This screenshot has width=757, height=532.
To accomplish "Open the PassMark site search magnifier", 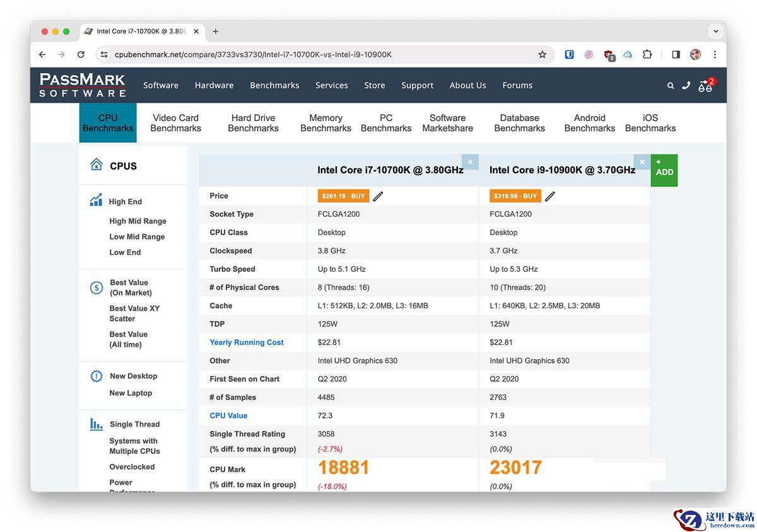I will tap(671, 86).
